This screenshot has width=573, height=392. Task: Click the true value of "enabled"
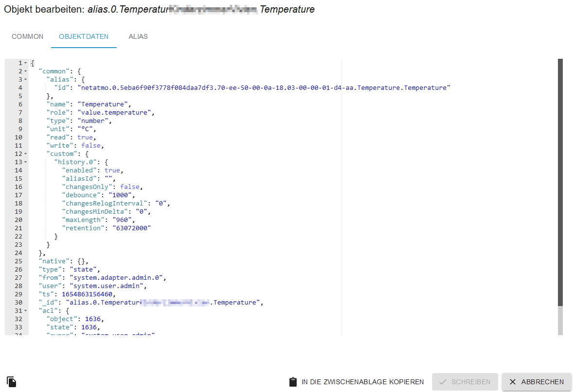(x=112, y=170)
